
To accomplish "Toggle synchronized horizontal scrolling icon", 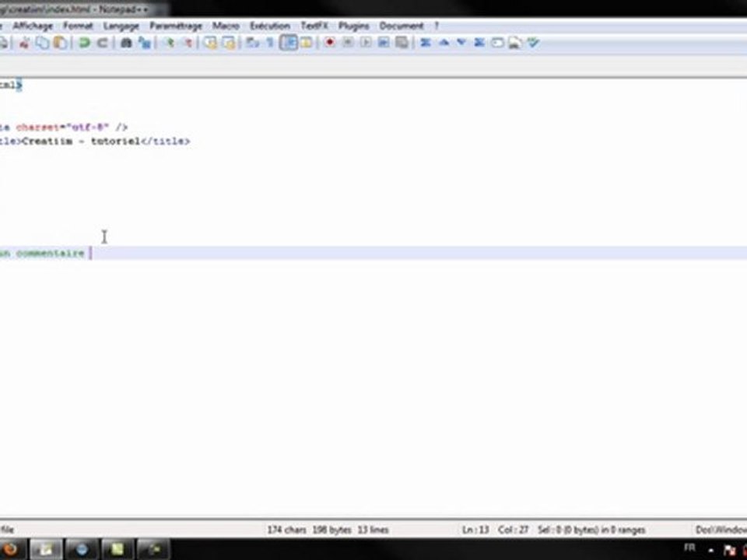I will point(229,44).
